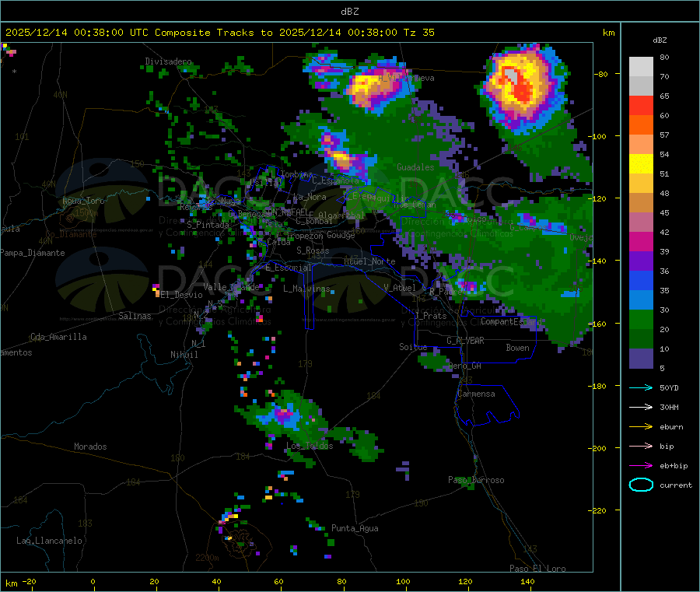Click the 'Goudge' map label
The width and height of the screenshot is (700, 592).
pos(341,235)
